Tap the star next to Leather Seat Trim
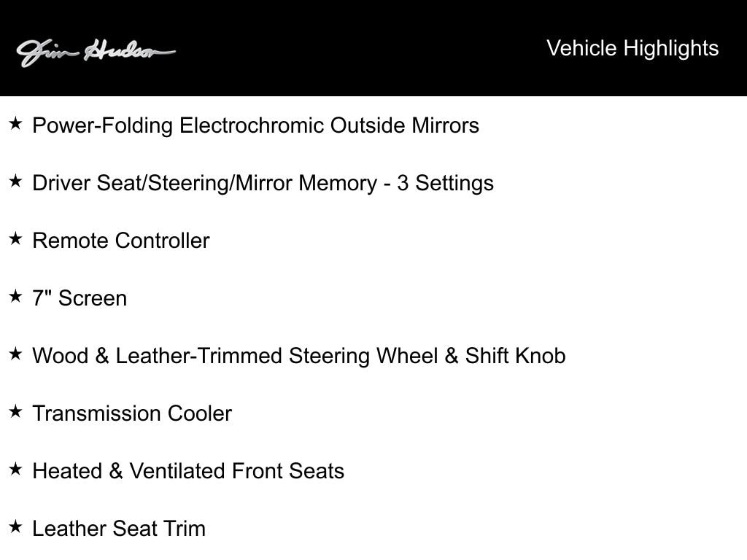 (x=15, y=527)
